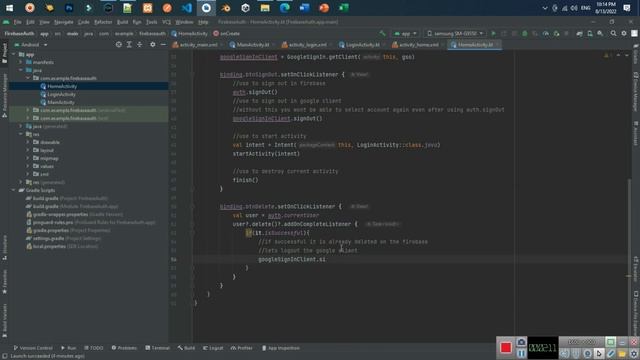Open Microsoft Edge from taskbar
640x360 pixels.
pos(285,8)
